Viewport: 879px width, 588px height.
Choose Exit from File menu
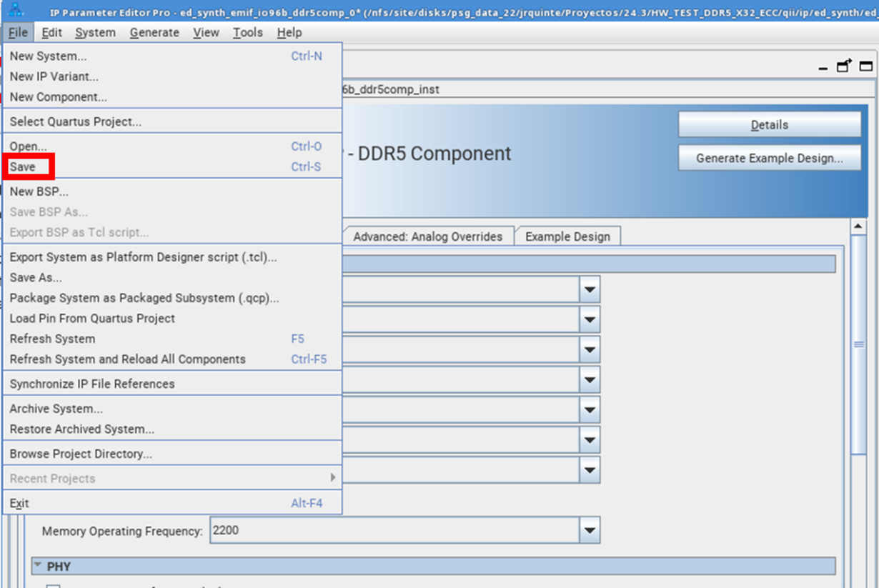172,503
